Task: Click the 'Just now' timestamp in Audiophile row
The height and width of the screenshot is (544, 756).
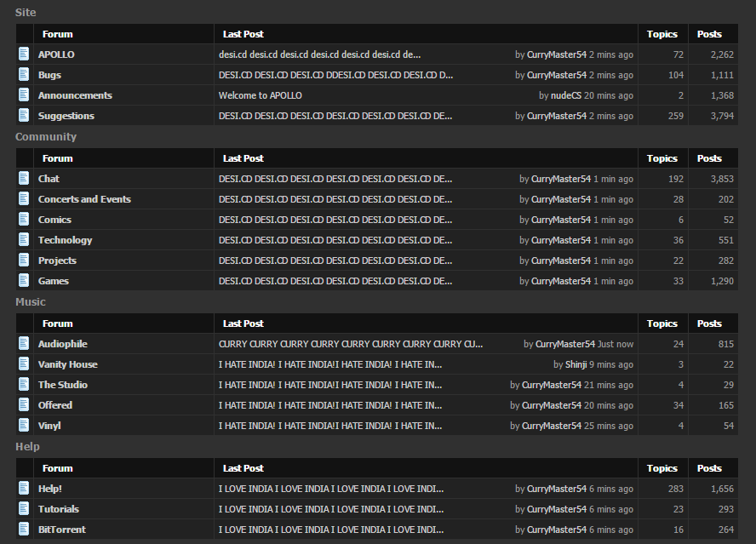Action: (x=616, y=344)
